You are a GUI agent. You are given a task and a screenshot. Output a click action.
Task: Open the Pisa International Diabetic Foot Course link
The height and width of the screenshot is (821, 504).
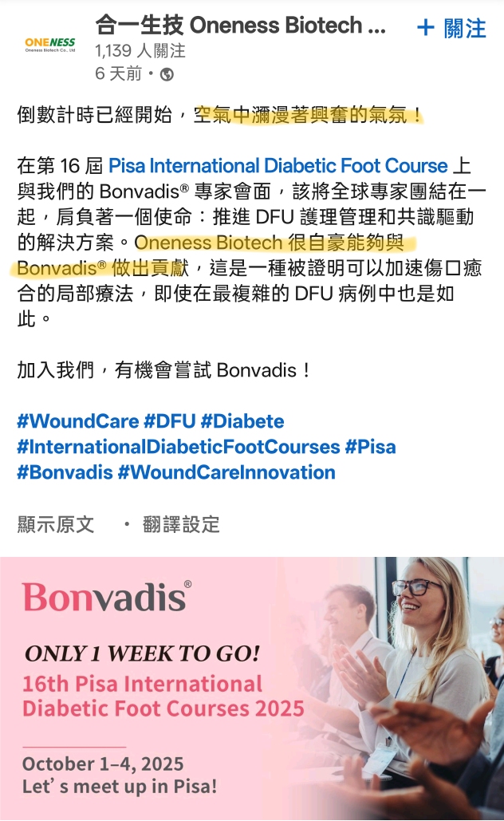pyautogui.click(x=278, y=165)
